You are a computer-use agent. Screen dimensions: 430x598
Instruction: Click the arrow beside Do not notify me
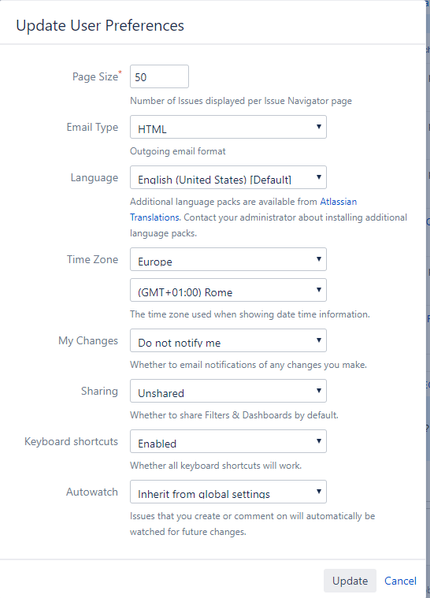click(319, 340)
